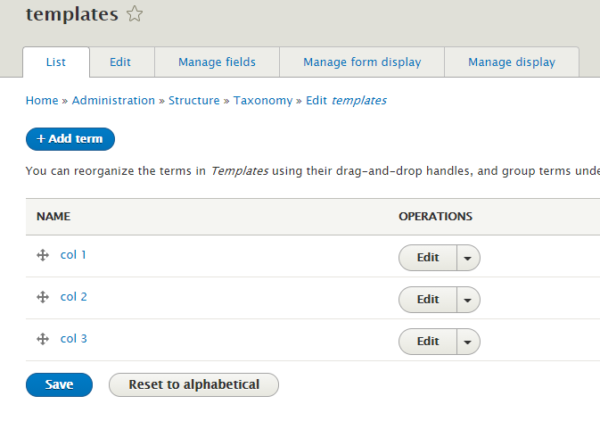Navigate to Home breadcrumb link

coord(41,101)
